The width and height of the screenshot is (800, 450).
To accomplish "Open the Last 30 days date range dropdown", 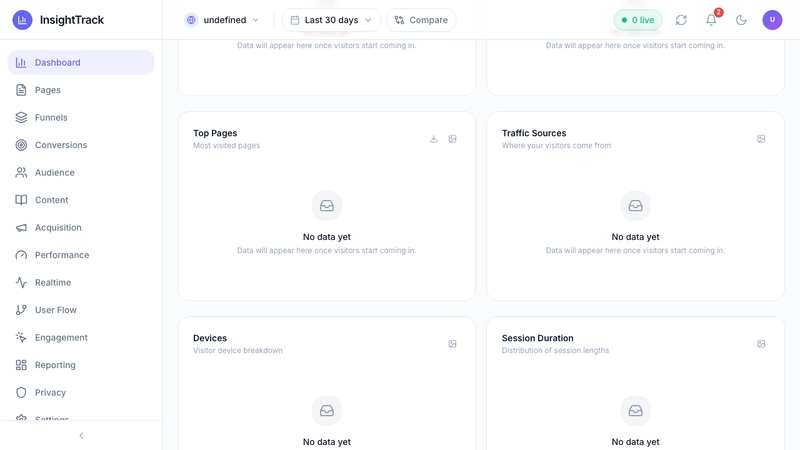I will coord(331,20).
